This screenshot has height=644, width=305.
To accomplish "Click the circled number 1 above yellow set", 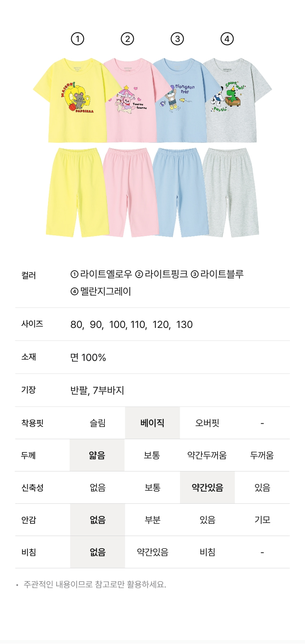I will [x=78, y=39].
